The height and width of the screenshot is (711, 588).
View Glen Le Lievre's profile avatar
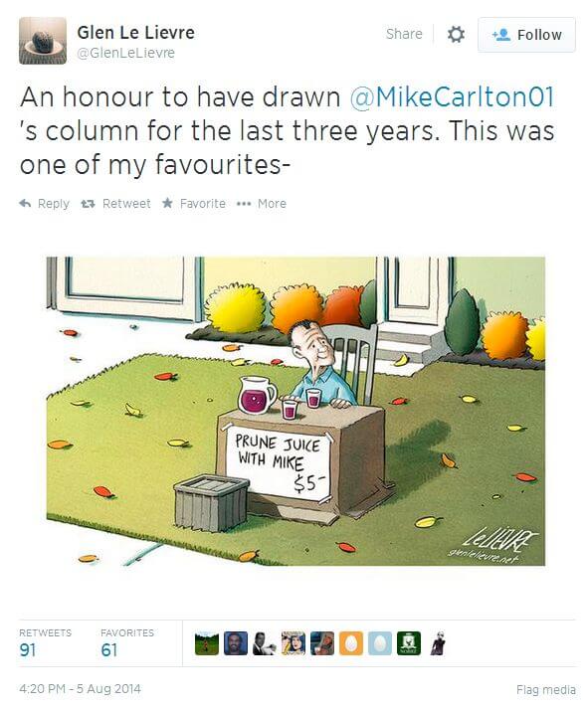(43, 41)
